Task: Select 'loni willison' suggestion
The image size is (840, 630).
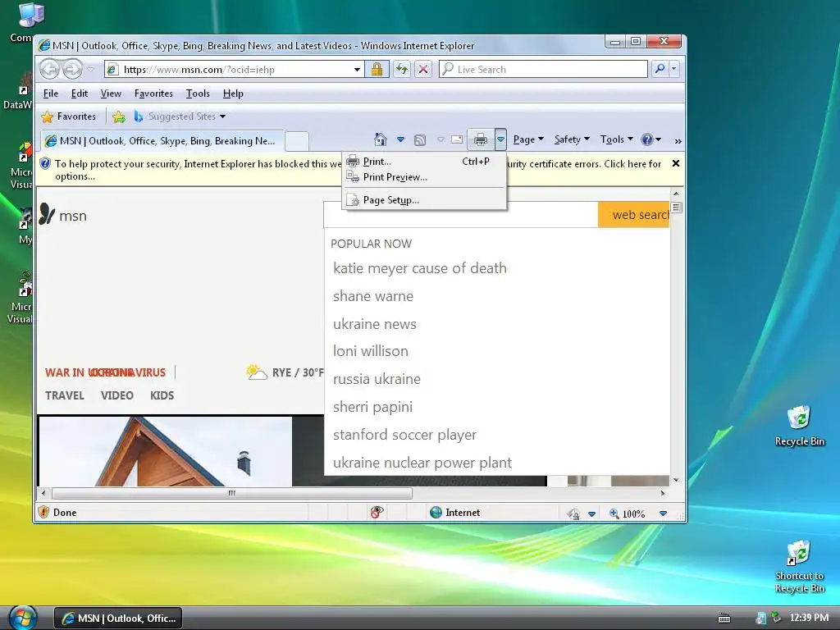Action: click(x=370, y=351)
